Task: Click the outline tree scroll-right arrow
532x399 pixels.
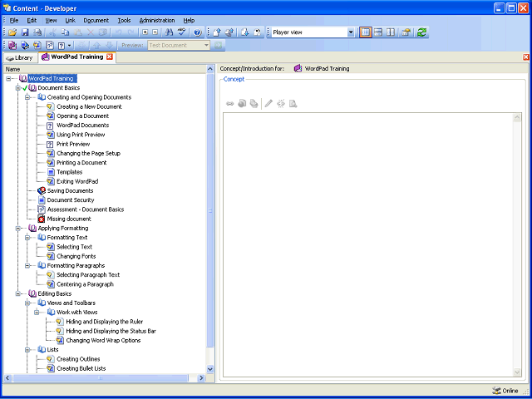Action: pos(201,378)
